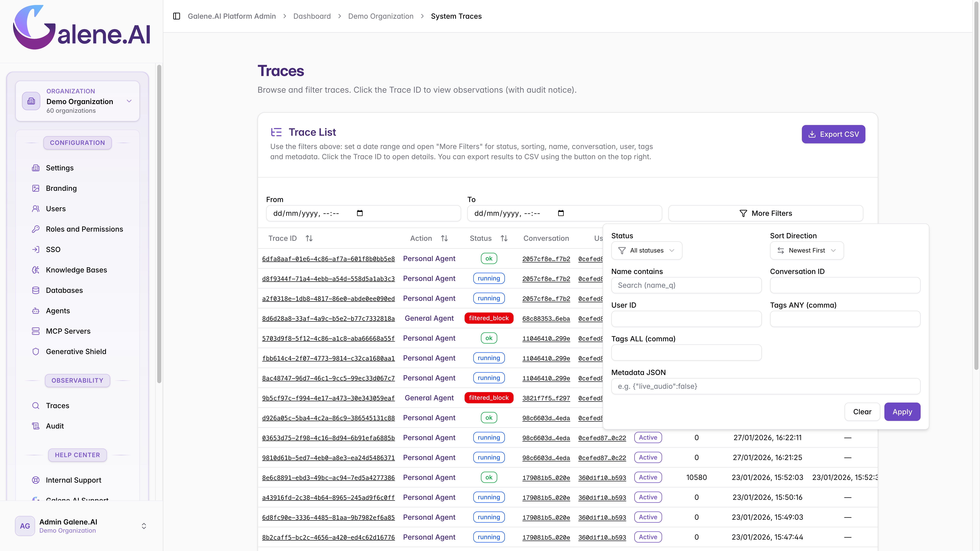This screenshot has width=980, height=551.
Task: Click the Users people icon
Action: click(36, 209)
